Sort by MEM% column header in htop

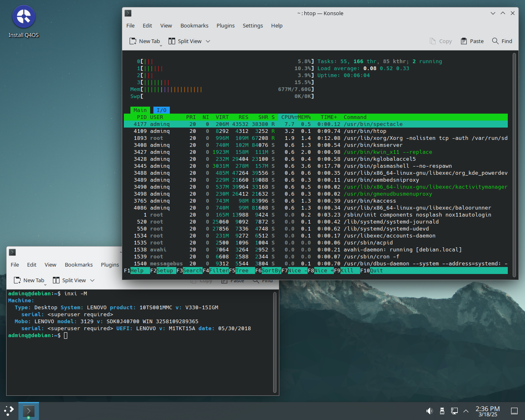click(x=304, y=117)
